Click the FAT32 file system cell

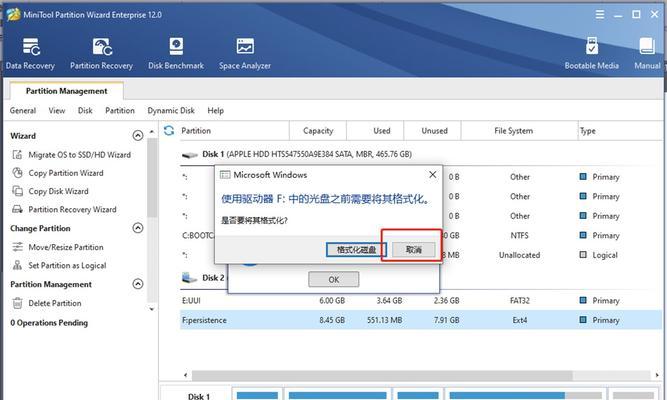pos(519,300)
